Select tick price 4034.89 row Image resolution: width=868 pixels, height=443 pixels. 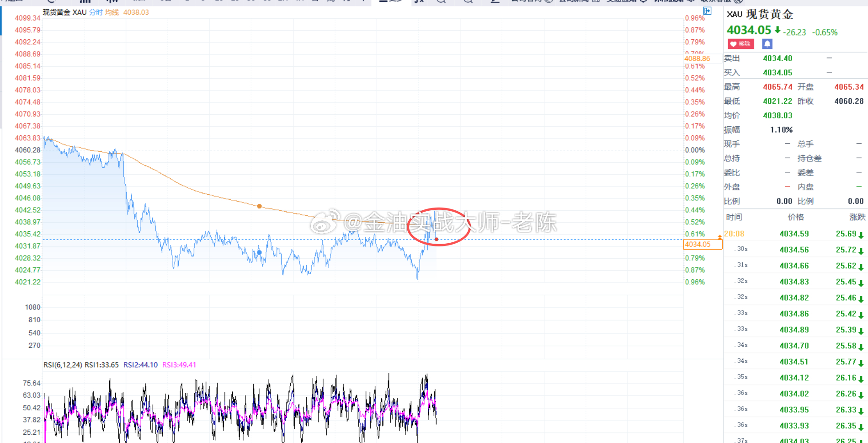coord(795,330)
